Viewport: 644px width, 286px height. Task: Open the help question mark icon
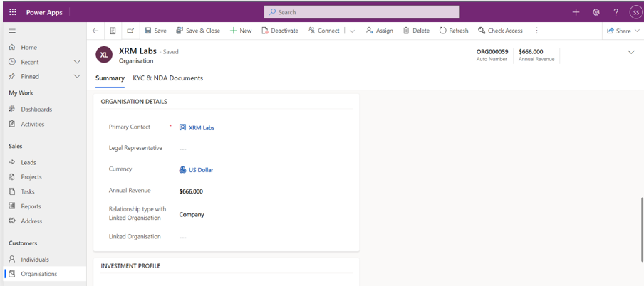pos(616,12)
